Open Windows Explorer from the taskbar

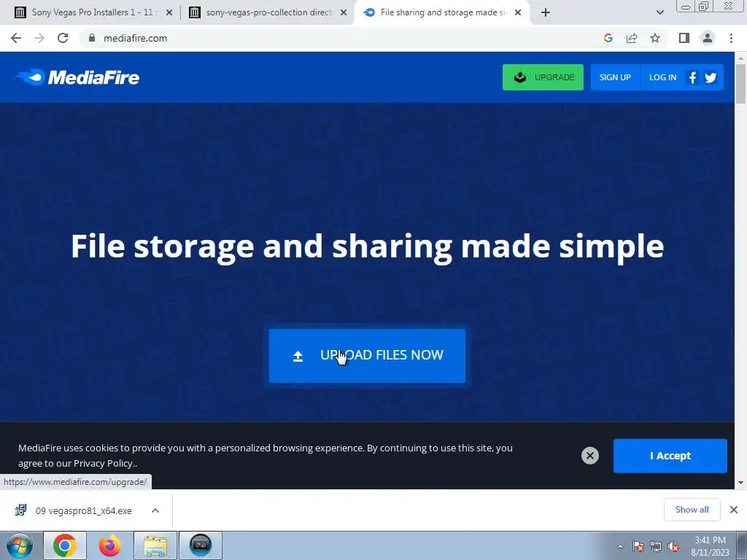[x=155, y=545]
